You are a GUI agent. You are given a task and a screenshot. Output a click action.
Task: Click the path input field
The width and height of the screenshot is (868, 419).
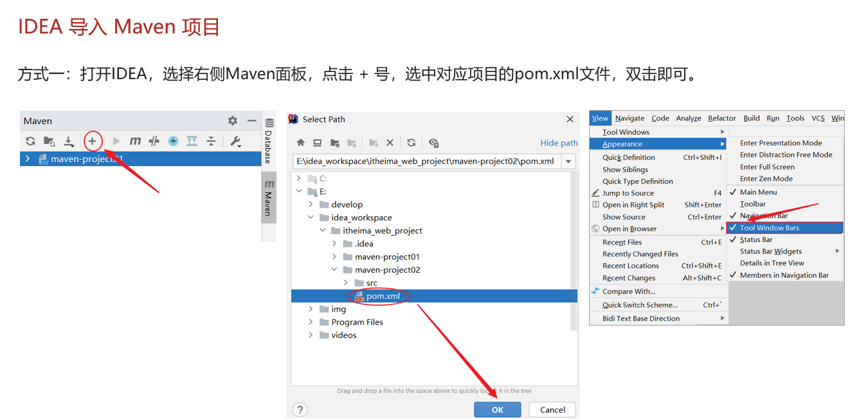(426, 161)
